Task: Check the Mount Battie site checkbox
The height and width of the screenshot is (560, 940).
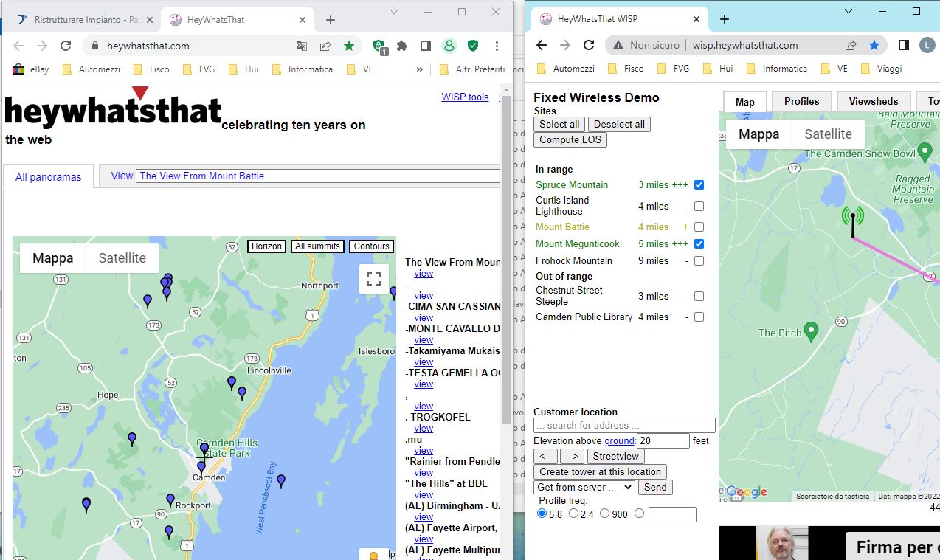Action: 699,227
